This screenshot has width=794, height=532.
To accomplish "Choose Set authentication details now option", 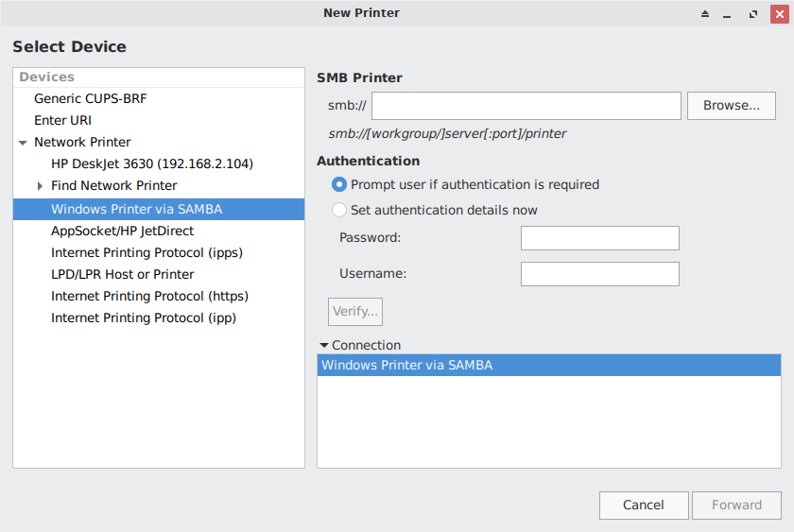I will pos(339,210).
